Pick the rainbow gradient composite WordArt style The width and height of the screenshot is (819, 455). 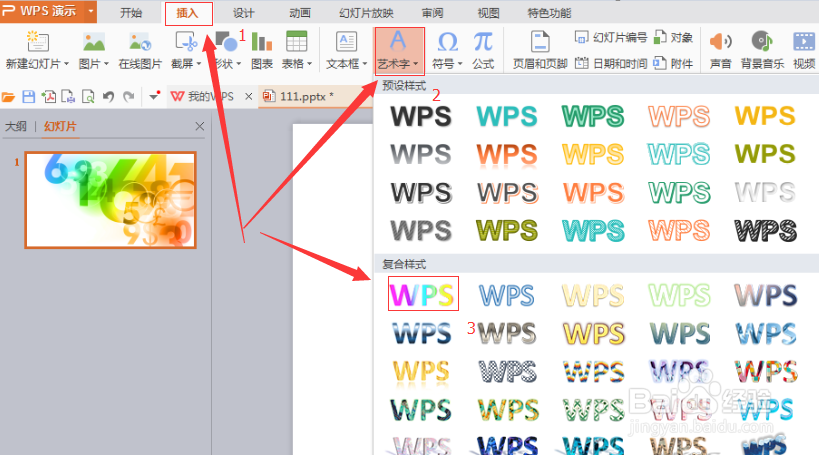423,294
